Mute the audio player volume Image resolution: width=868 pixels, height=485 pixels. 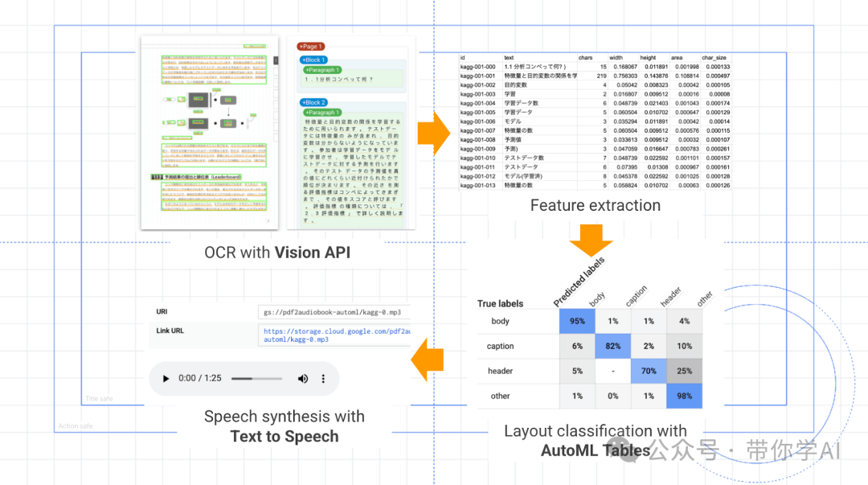pos(303,379)
